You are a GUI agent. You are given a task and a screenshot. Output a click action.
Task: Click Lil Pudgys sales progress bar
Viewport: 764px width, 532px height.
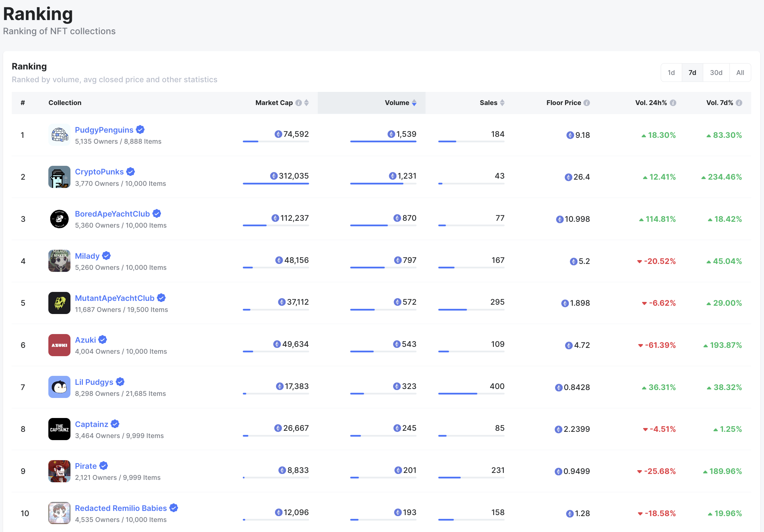(471, 393)
